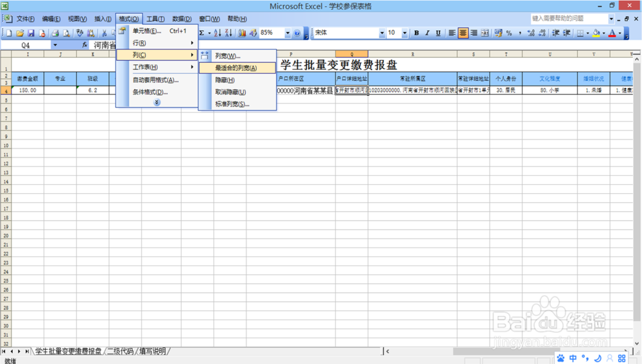The image size is (642, 364).
Task: Toggle Italic formatting
Action: pyautogui.click(x=427, y=33)
